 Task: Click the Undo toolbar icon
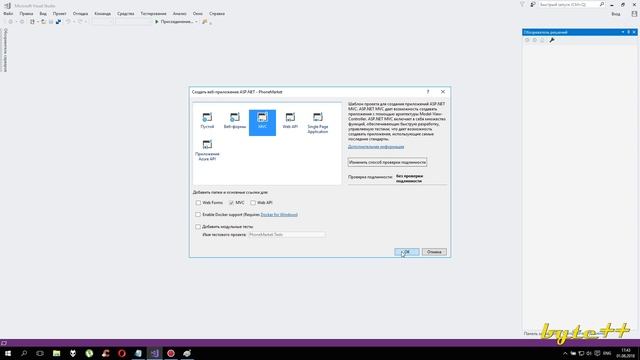pos(68,22)
